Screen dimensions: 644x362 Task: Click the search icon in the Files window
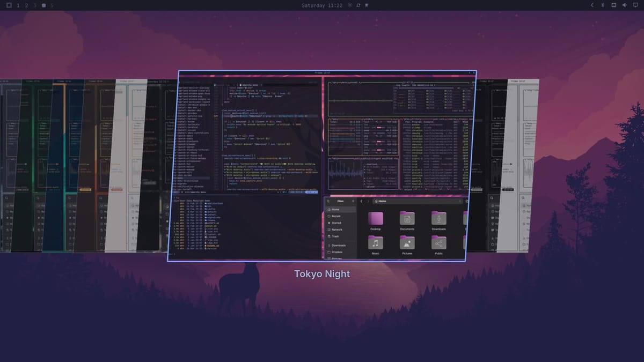coord(329,201)
